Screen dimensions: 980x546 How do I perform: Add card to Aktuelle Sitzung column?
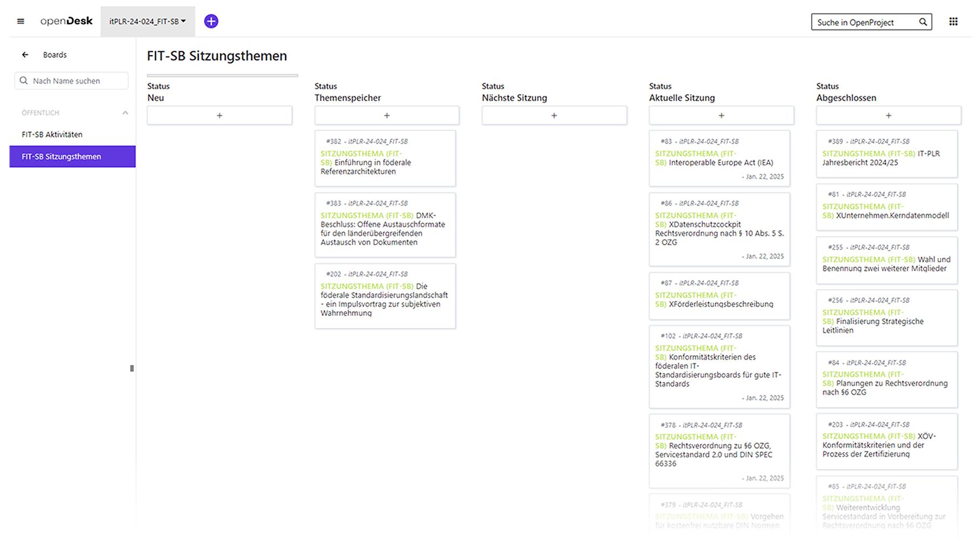click(721, 116)
